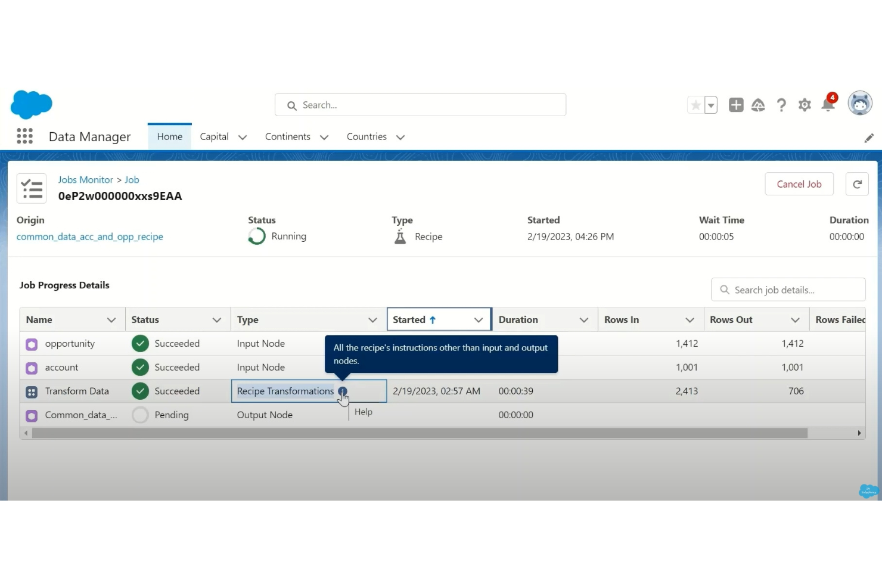Open the Setup gear icon

point(805,105)
